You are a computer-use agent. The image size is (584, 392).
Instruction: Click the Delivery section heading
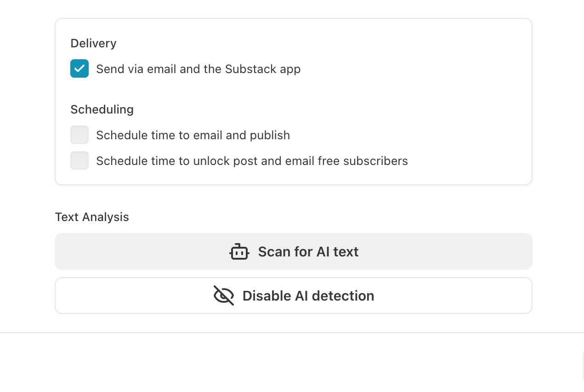93,43
